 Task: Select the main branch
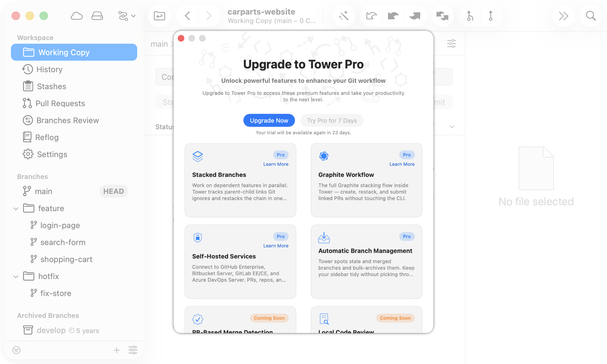(74, 191)
